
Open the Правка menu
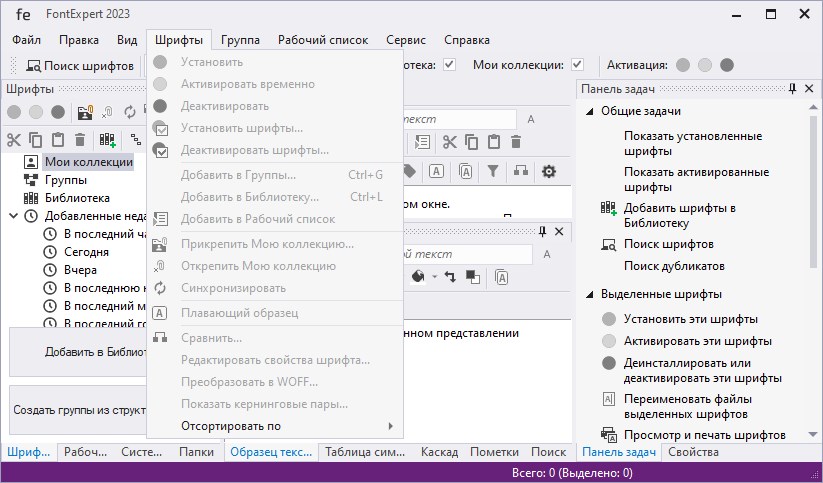click(x=79, y=40)
